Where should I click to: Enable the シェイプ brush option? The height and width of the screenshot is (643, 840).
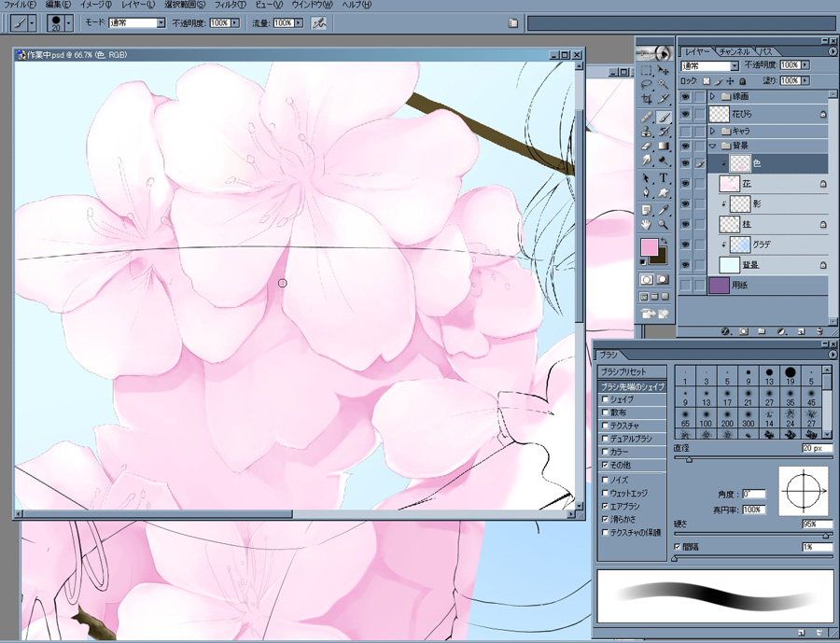pyautogui.click(x=606, y=399)
